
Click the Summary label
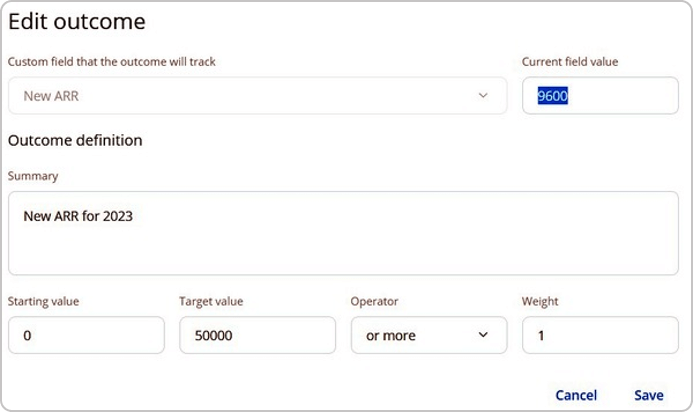(x=33, y=176)
